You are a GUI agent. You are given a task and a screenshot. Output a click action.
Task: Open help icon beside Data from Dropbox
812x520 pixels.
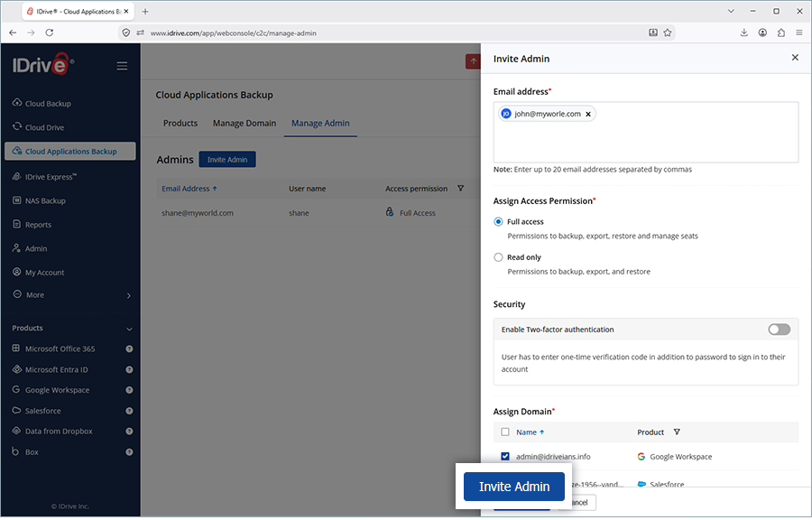(129, 431)
